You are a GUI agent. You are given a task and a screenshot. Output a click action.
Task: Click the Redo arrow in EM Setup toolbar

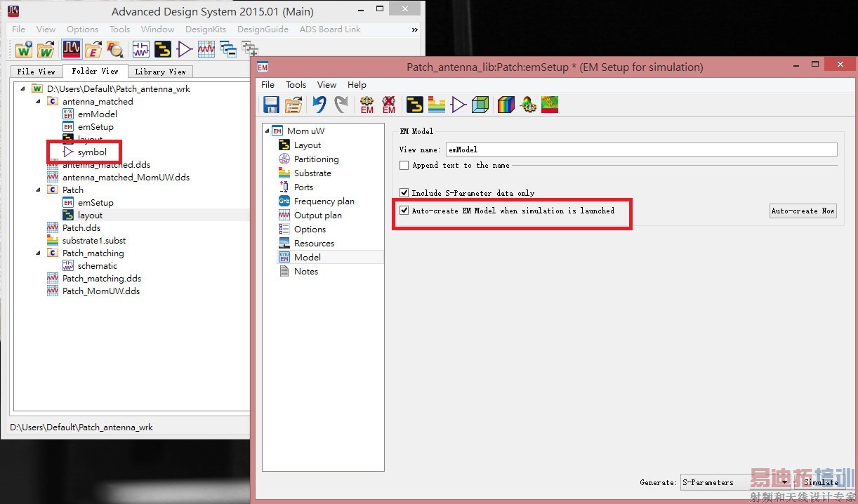tap(341, 105)
